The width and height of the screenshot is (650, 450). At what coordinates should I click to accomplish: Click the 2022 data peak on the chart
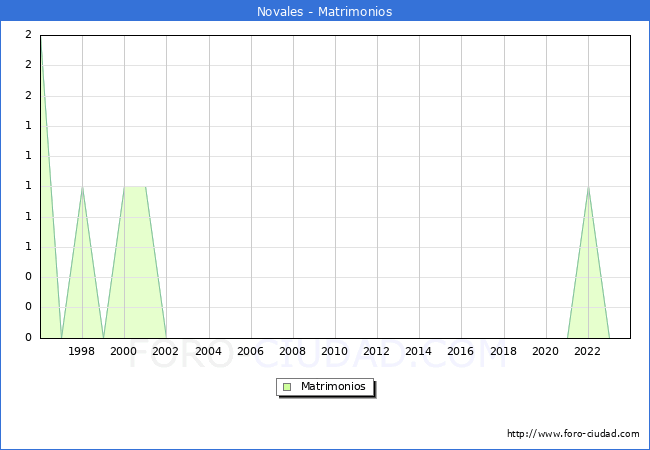coord(588,188)
